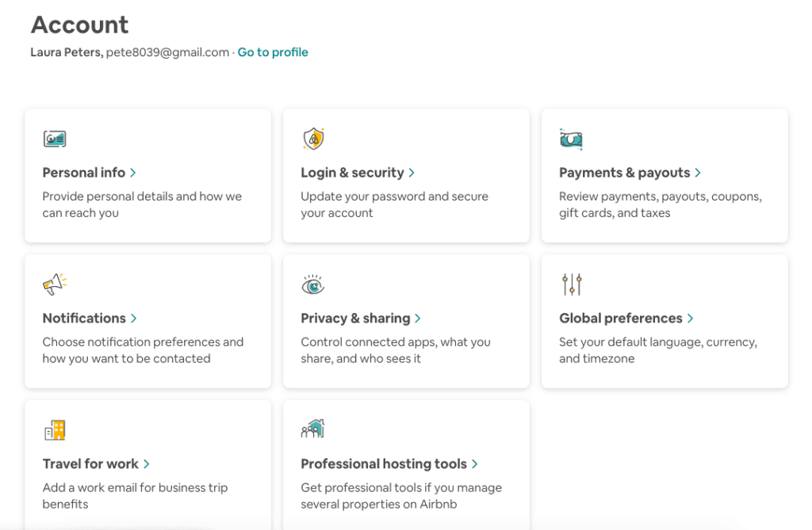The image size is (812, 530).
Task: Open the chevron next to Privacy & sharing
Action: click(x=418, y=318)
